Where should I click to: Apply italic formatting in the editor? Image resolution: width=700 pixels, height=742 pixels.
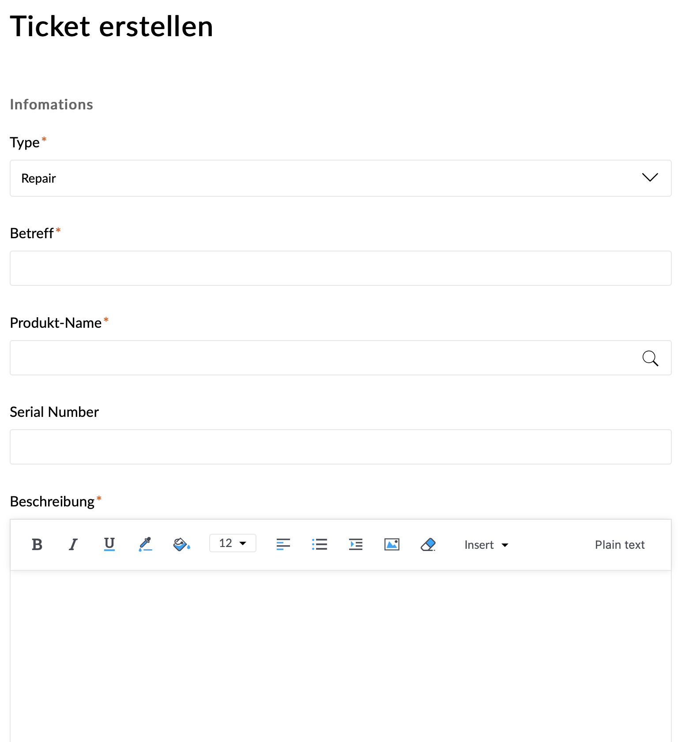click(x=73, y=545)
